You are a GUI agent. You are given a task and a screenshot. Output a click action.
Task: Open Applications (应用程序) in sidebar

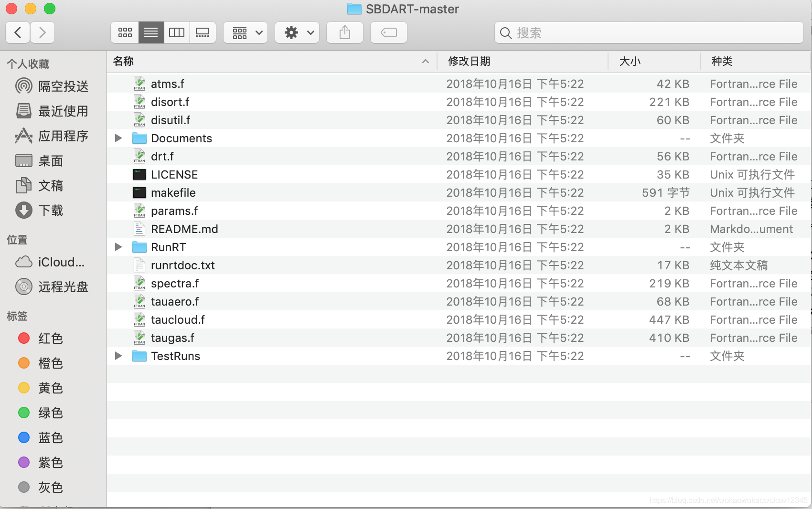click(x=53, y=136)
